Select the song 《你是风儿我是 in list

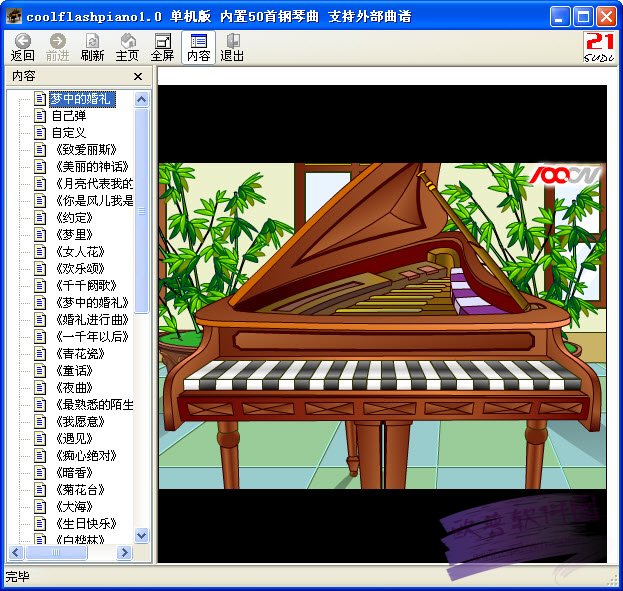click(x=94, y=201)
